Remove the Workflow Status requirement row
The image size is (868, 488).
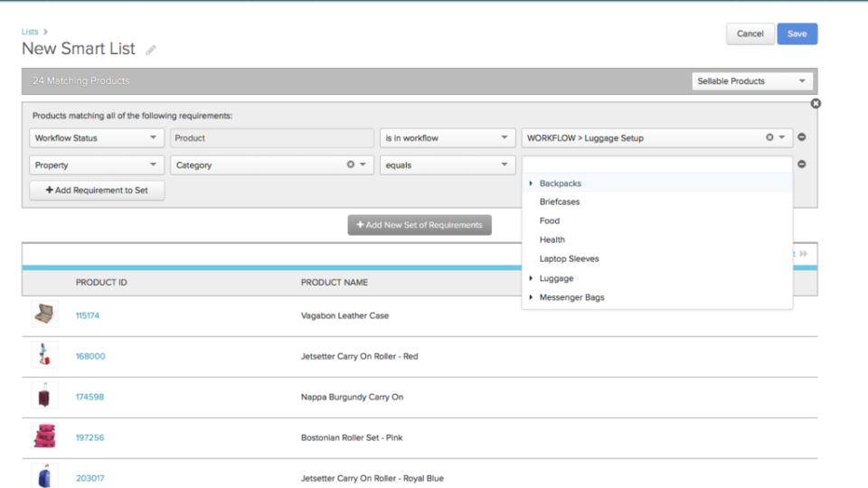click(802, 137)
